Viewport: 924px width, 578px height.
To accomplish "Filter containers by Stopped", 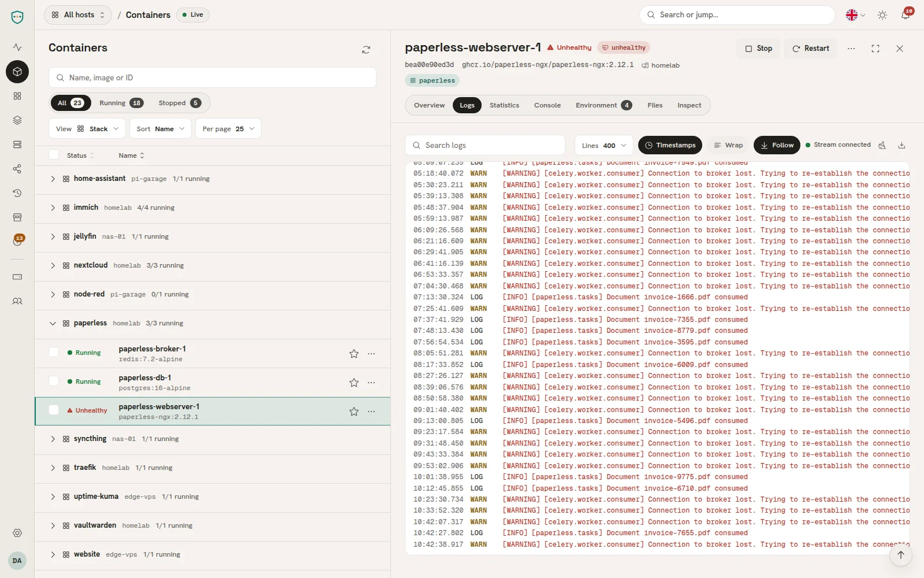I will tap(180, 103).
